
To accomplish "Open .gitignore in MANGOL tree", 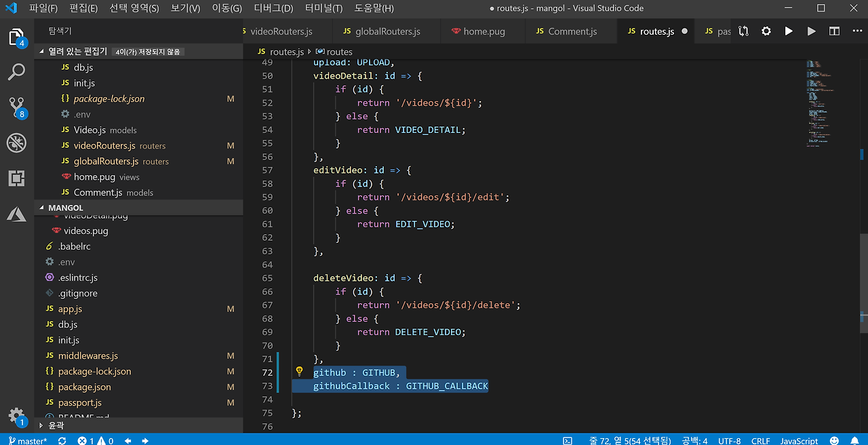I will tap(138, 293).
